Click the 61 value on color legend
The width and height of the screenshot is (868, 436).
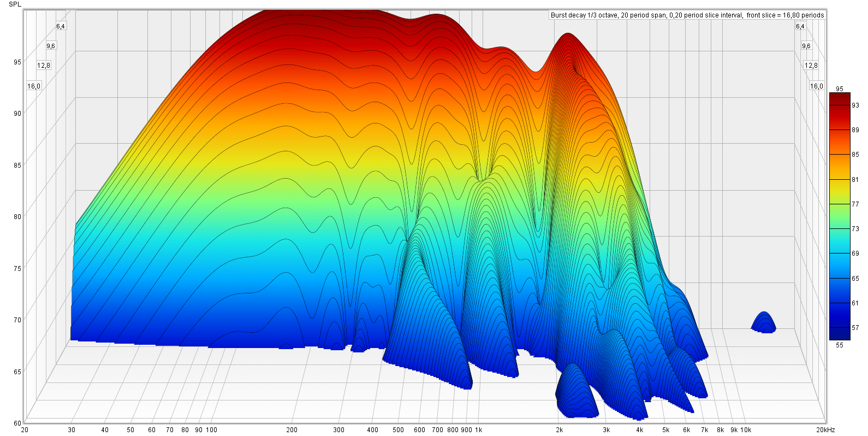[855, 303]
